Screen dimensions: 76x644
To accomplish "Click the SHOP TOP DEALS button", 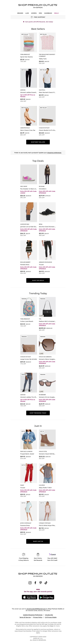I will pyautogui.click(x=38, y=280).
